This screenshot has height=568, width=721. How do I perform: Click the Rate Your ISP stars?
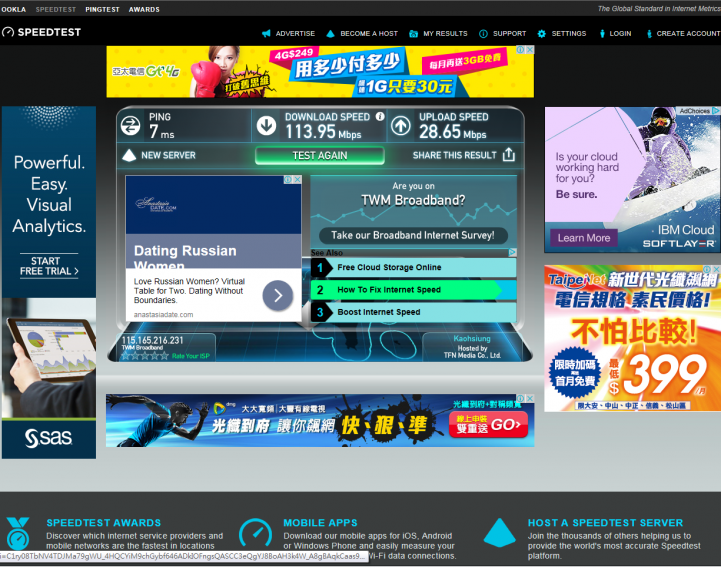coord(145,356)
